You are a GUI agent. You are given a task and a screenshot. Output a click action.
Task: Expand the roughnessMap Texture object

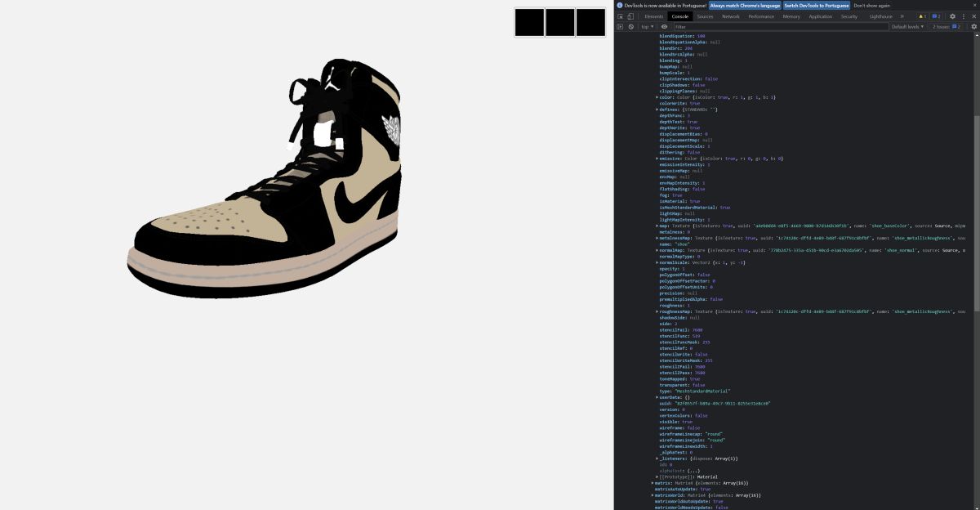(x=657, y=311)
